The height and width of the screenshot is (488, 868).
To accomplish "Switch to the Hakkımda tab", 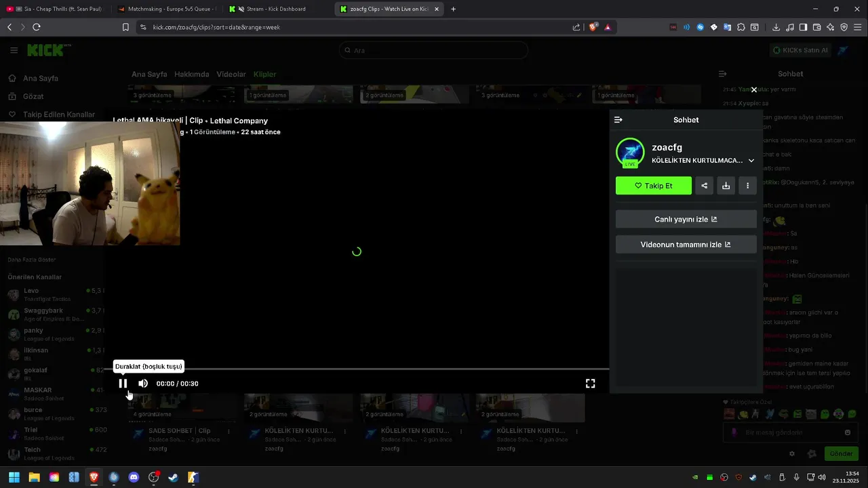I will click(x=192, y=74).
